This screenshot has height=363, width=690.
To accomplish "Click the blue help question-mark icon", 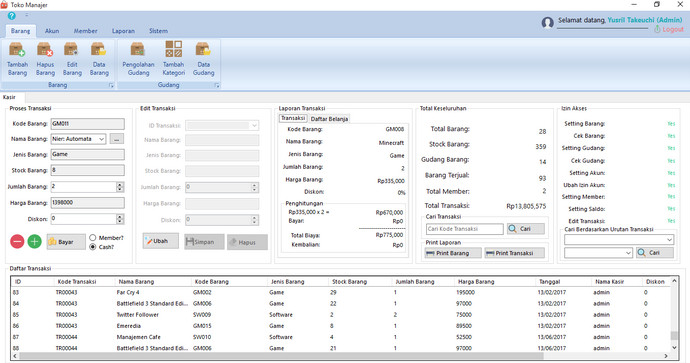I will click(11, 16).
